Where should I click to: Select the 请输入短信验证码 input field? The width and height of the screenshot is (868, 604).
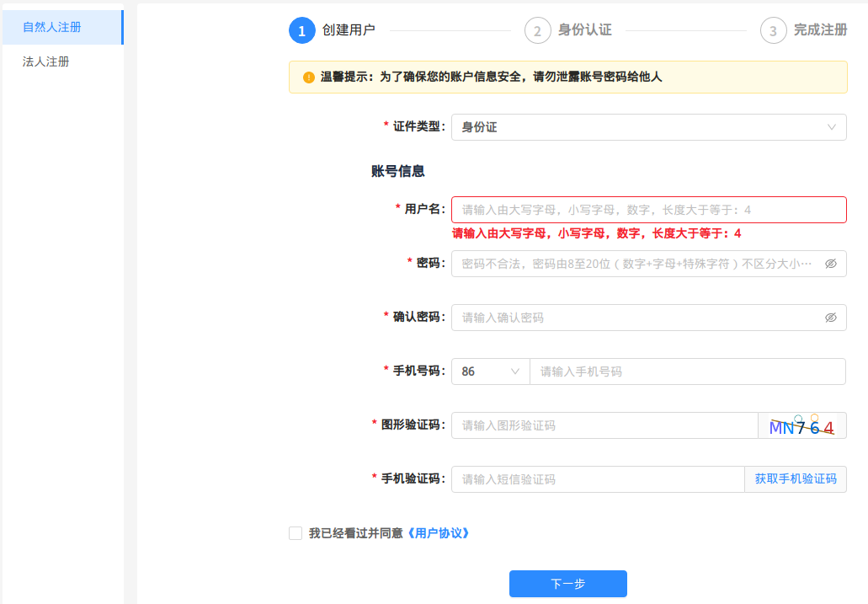tap(597, 479)
